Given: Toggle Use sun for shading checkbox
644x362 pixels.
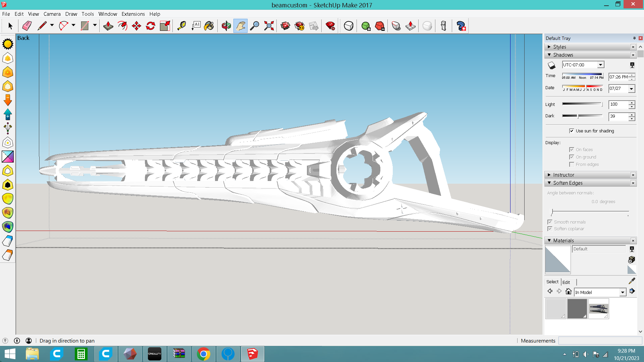Looking at the screenshot, I should [572, 131].
